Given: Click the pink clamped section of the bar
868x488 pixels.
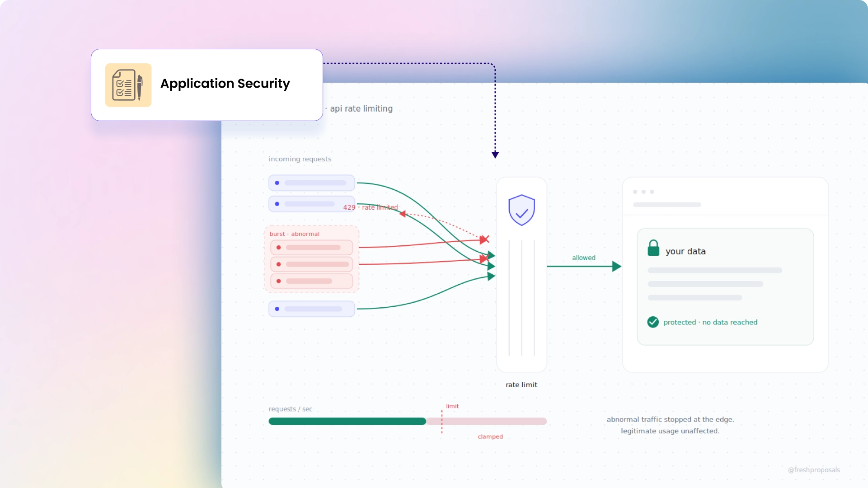Looking at the screenshot, I should pos(487,422).
